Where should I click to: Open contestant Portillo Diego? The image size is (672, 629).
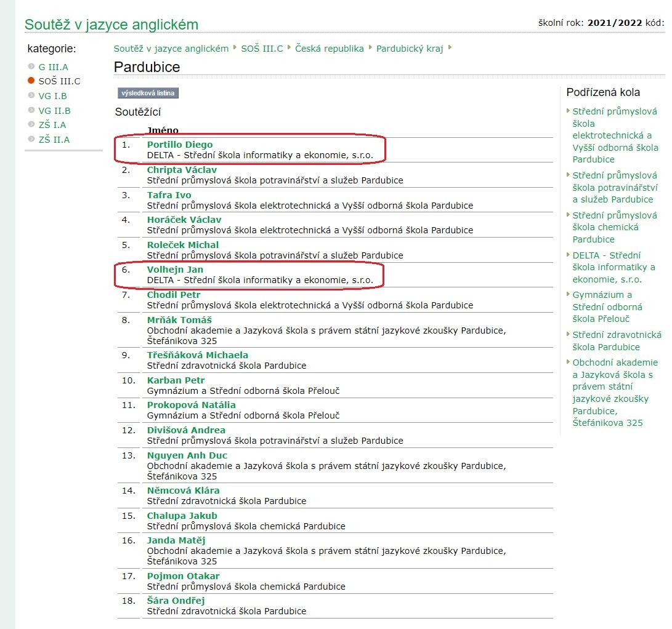coord(179,145)
